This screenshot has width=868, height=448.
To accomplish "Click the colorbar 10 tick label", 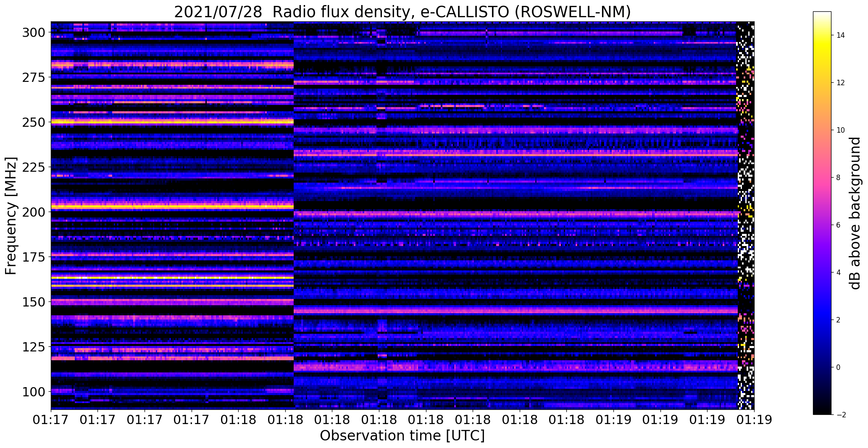I will (840, 130).
